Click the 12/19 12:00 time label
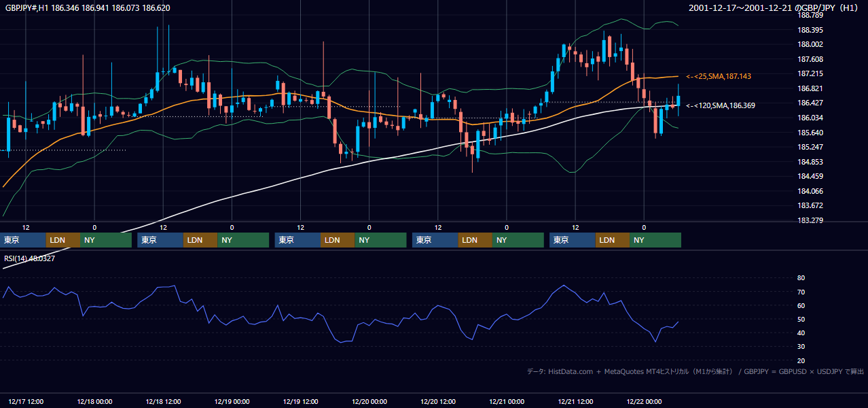Viewport: 868px width, 408px height. (x=301, y=402)
